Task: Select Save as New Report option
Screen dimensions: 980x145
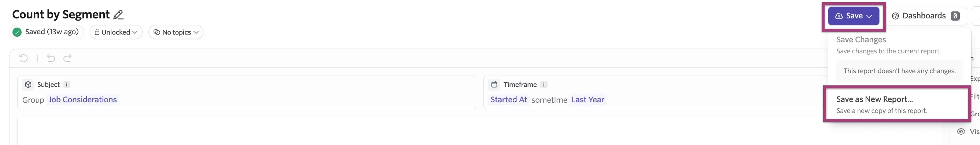Action: 897,105
